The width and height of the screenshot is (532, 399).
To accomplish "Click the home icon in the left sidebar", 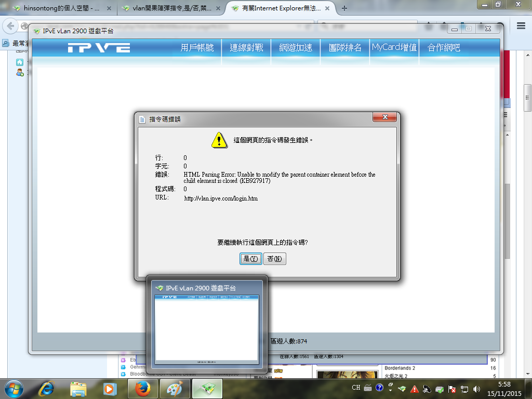I will pos(20,62).
